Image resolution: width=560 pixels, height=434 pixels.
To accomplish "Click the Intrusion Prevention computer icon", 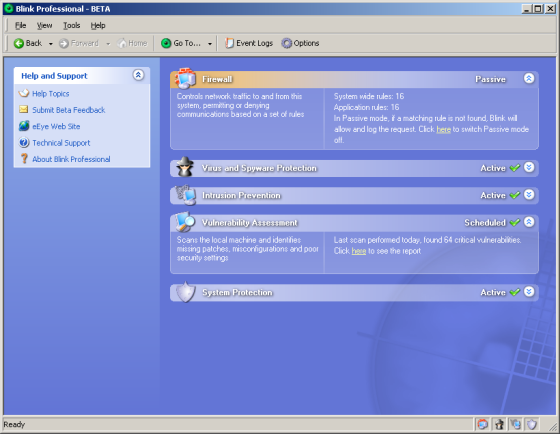I will (x=186, y=195).
